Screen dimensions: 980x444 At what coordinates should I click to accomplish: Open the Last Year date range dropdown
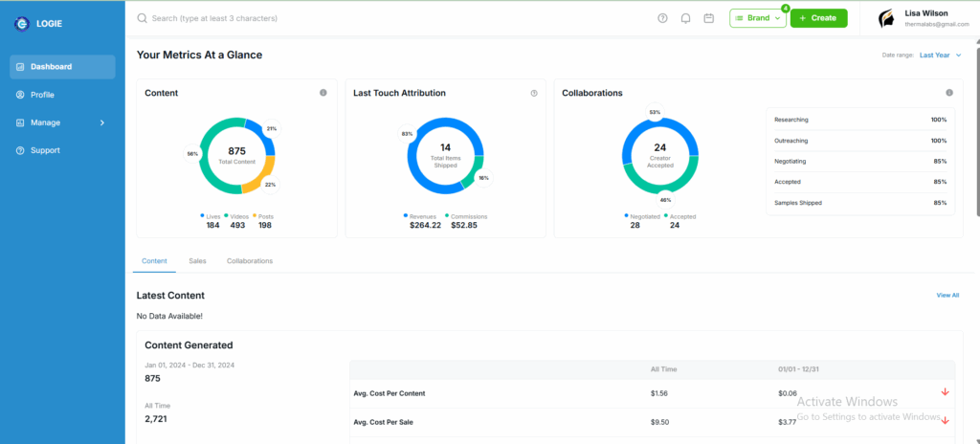point(940,55)
